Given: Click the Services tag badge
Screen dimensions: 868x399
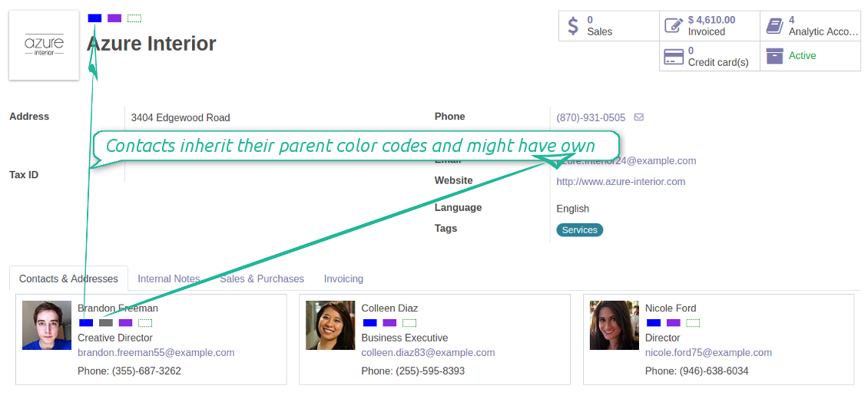Looking at the screenshot, I should [580, 230].
